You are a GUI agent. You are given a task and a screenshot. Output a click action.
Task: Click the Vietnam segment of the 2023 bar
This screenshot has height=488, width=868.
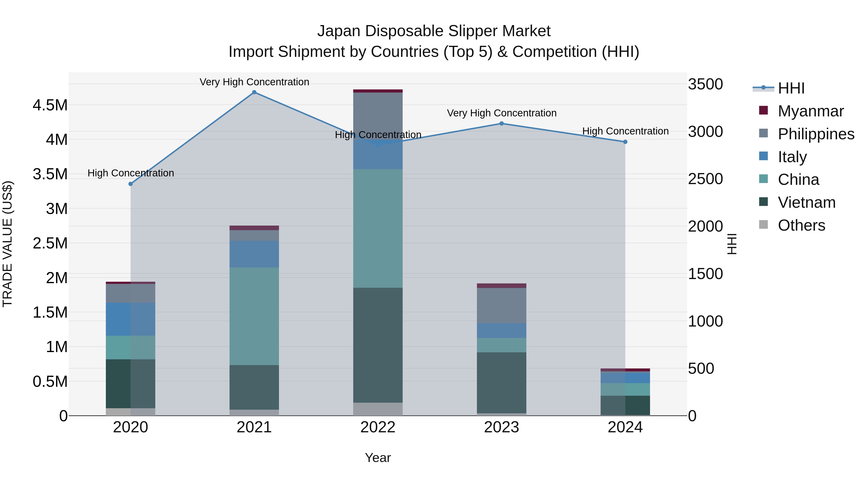(x=502, y=383)
